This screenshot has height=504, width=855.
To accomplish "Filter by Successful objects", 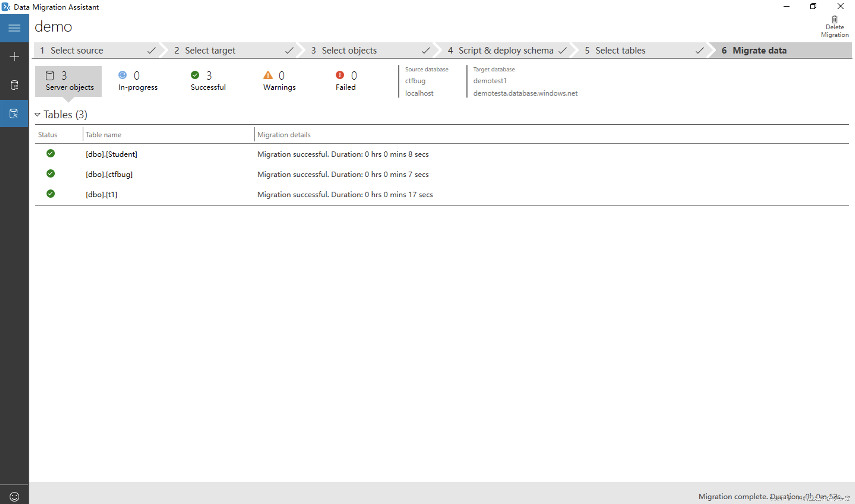I will 208,81.
